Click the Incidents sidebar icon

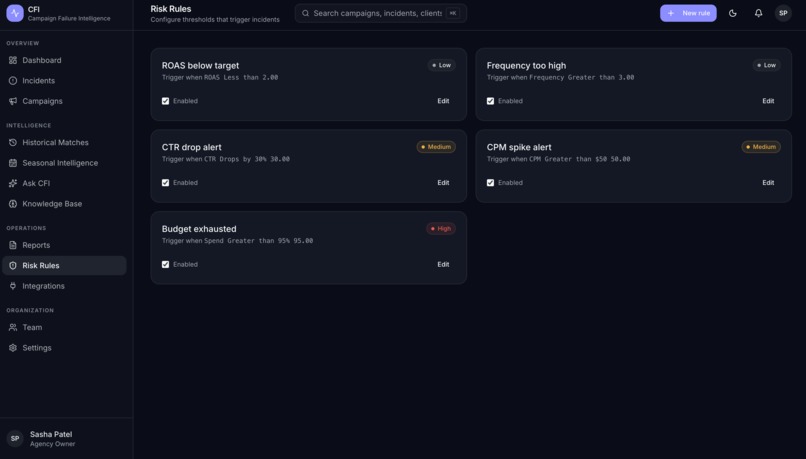(13, 81)
